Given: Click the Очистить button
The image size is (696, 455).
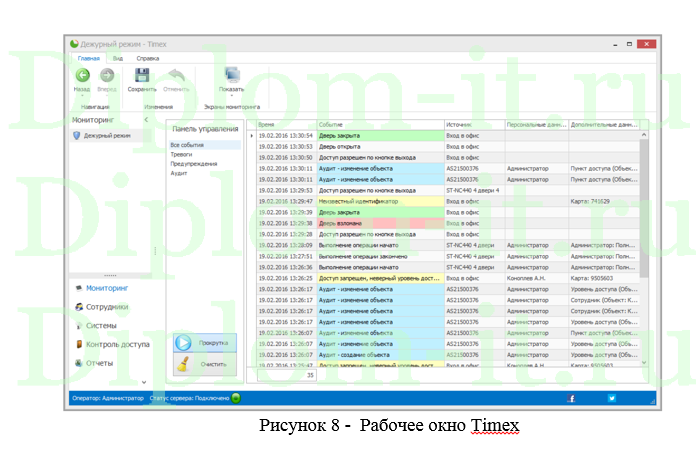Looking at the screenshot, I should [x=204, y=364].
